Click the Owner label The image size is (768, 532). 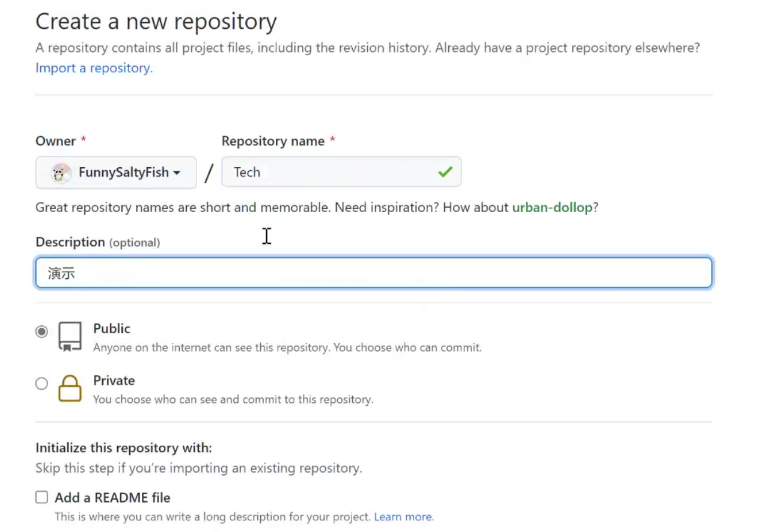point(56,141)
